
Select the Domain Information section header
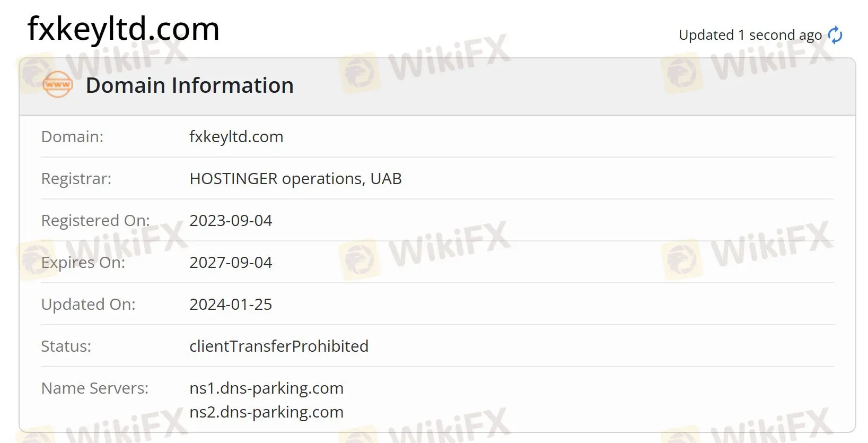point(190,85)
